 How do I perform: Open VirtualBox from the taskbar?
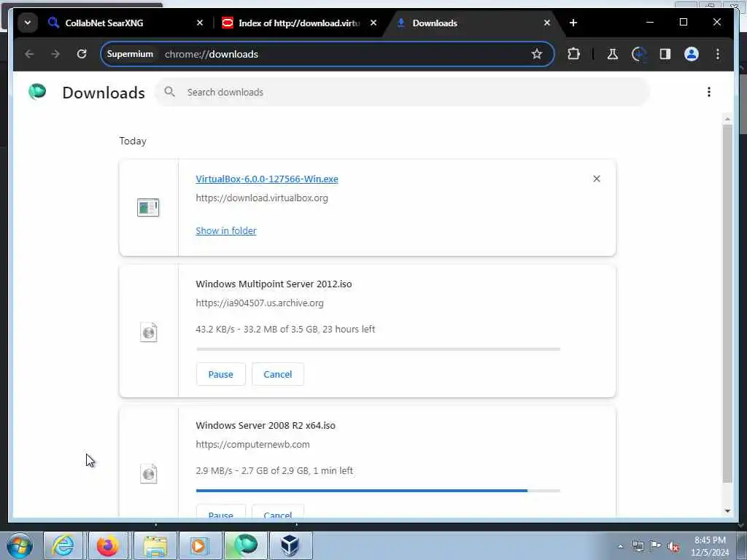(x=290, y=545)
